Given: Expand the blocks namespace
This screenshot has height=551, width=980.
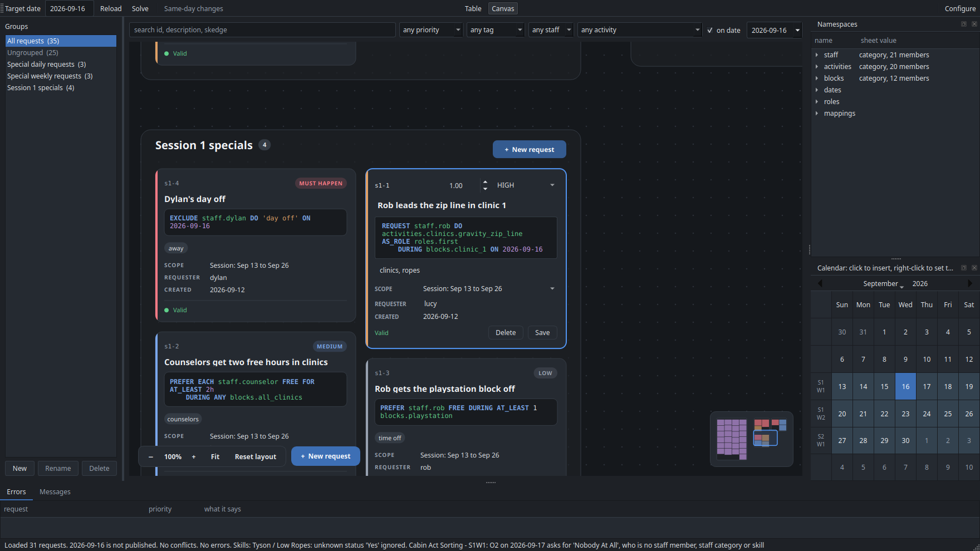Looking at the screenshot, I should 817,78.
